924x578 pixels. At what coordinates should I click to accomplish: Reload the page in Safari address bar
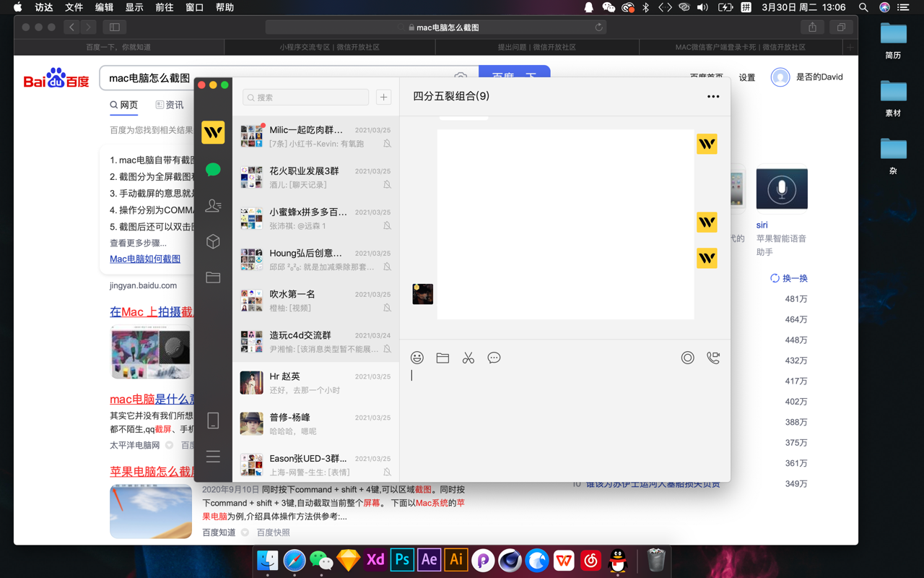click(598, 27)
